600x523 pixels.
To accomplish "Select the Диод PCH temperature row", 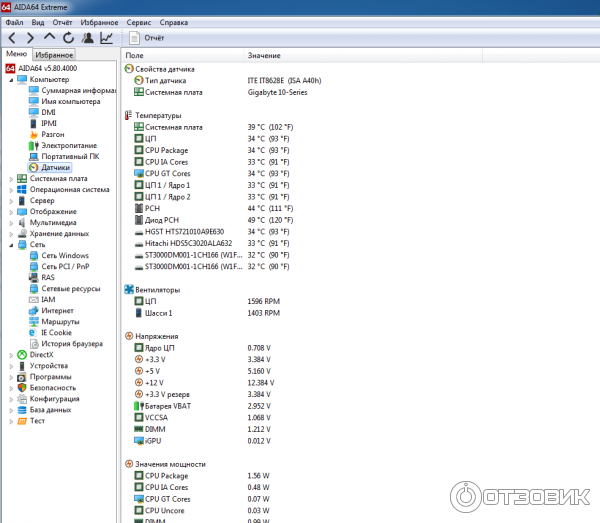I will pos(214,220).
